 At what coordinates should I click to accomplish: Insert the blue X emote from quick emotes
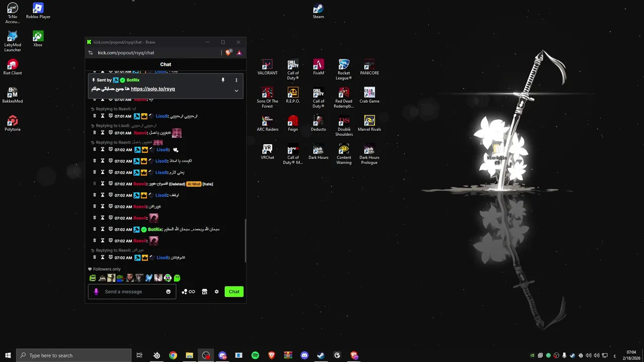(x=149, y=278)
